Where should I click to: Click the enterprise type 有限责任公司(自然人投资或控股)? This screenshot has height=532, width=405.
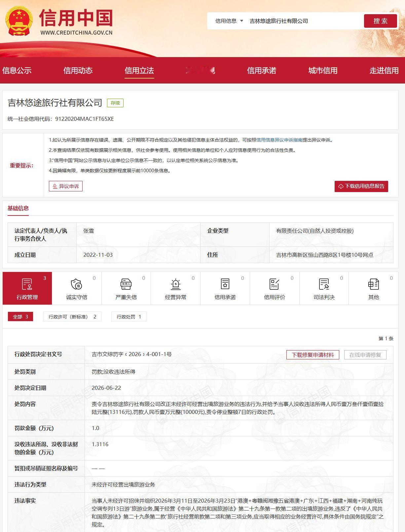(x=315, y=231)
